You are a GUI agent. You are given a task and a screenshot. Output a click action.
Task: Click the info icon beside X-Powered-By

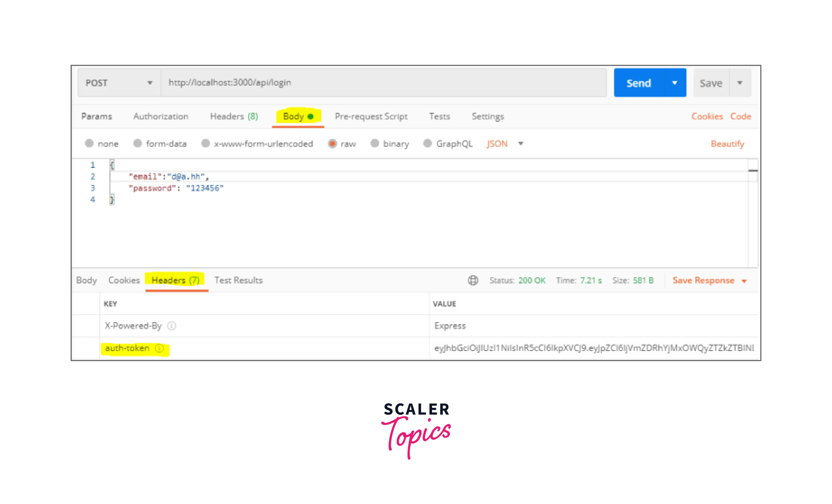pos(171,326)
